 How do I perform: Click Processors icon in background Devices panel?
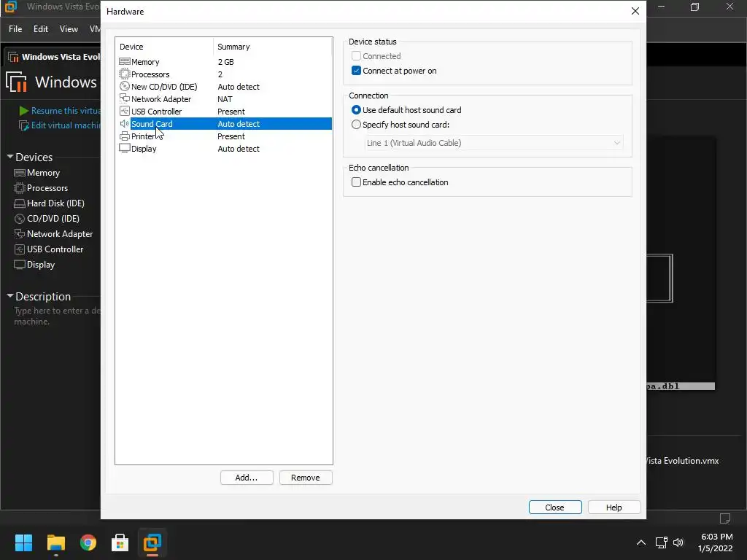20,187
